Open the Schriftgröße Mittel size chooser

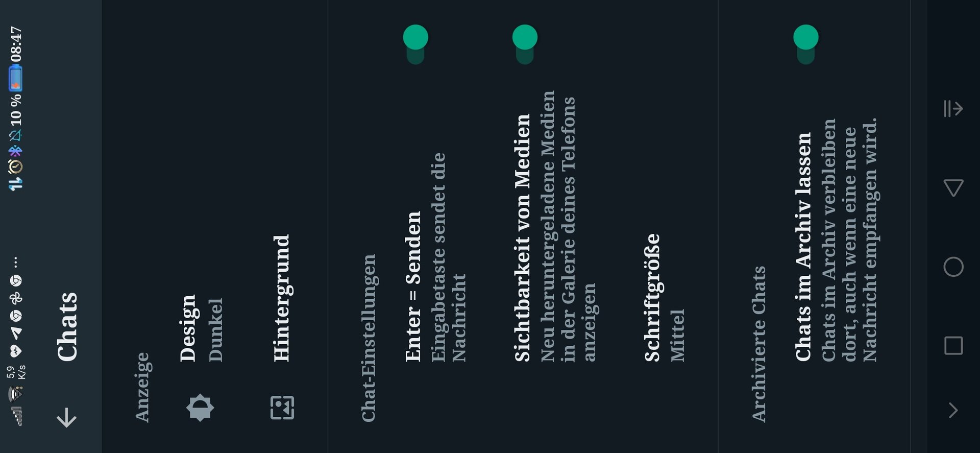click(664, 226)
